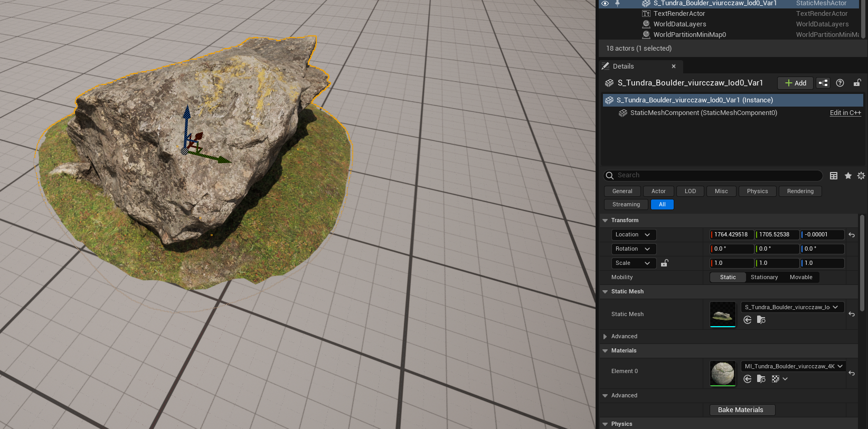The image size is (868, 429).
Task: Use selected asset arrow for Static Mesh
Action: tap(748, 320)
